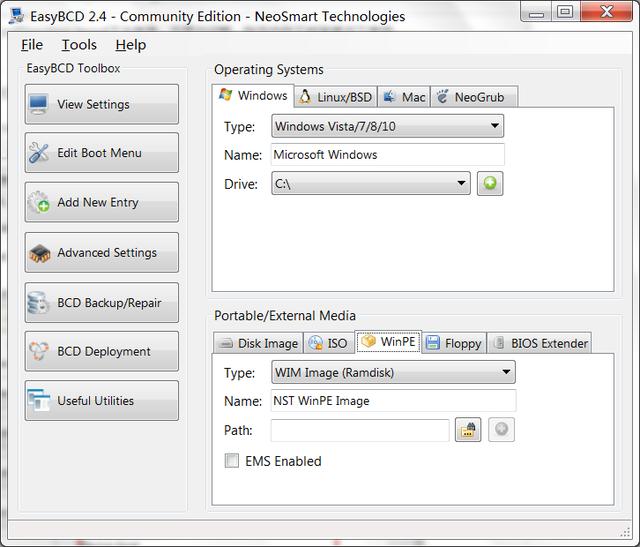Open Useful Utilities

[x=102, y=400]
